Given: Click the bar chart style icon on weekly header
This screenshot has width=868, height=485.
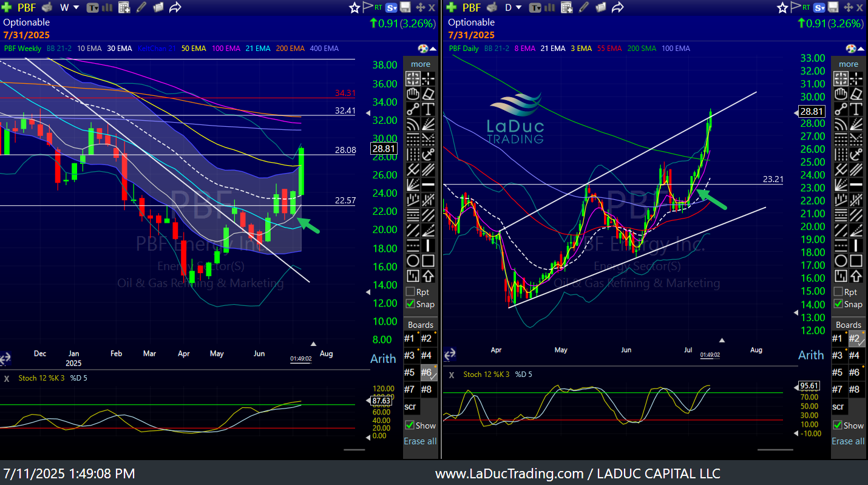Looking at the screenshot, I should click(108, 8).
